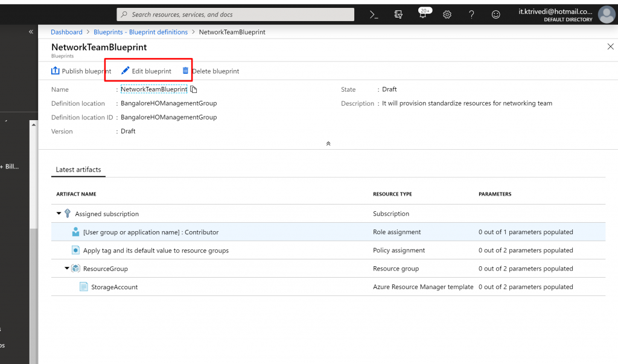Click Publish blueprint in the toolbar

[81, 71]
